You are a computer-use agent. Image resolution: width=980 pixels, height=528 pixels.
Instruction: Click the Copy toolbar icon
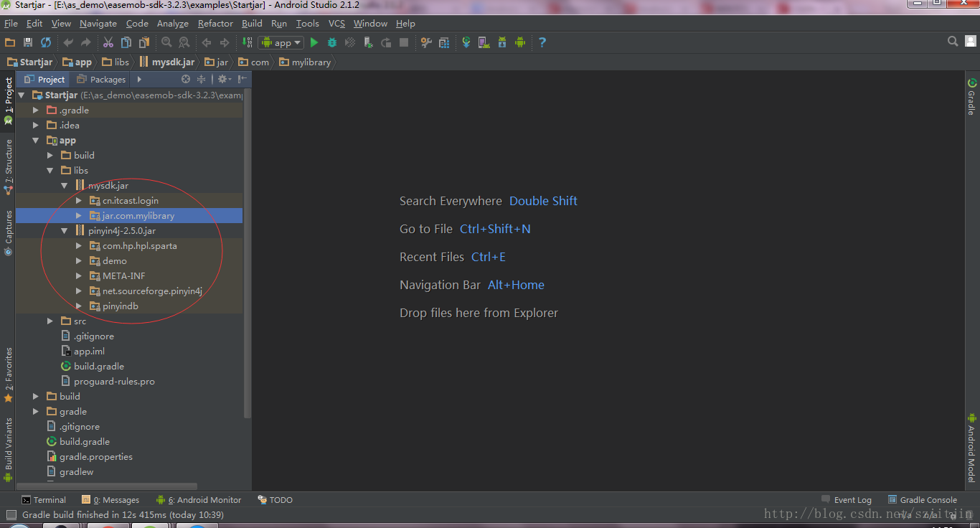pyautogui.click(x=126, y=42)
